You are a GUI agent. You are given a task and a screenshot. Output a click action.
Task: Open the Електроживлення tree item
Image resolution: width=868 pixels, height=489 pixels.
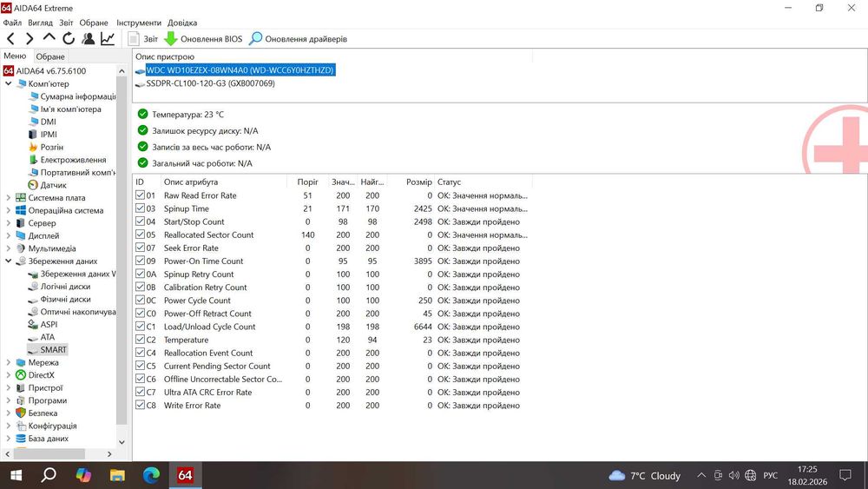click(73, 160)
